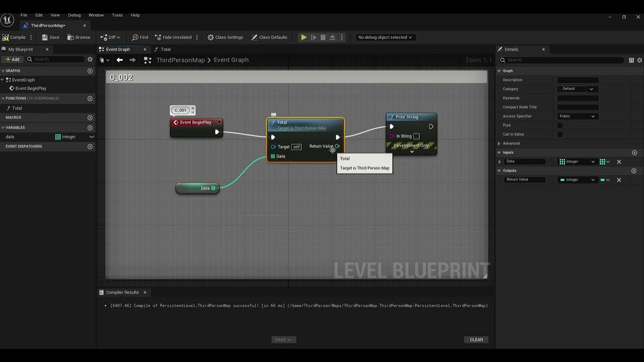Enable the Call In Editor checkbox
Viewport: 644px width, 362px height.
560,134
